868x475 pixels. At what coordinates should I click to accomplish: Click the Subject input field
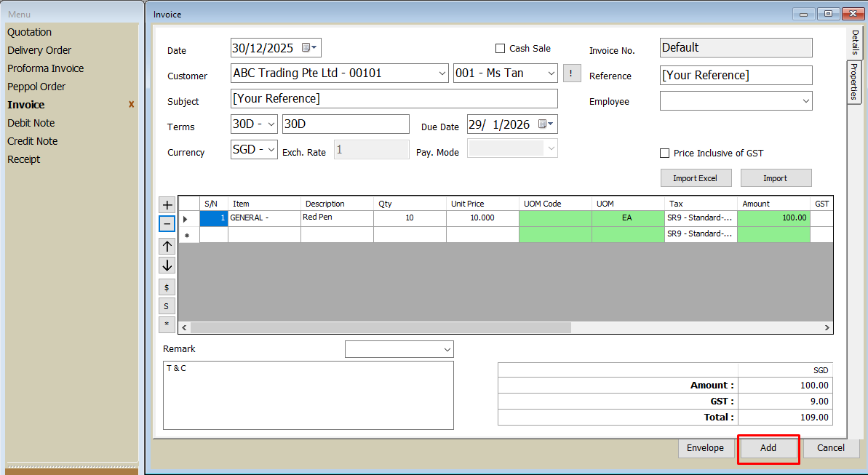pyautogui.click(x=394, y=99)
